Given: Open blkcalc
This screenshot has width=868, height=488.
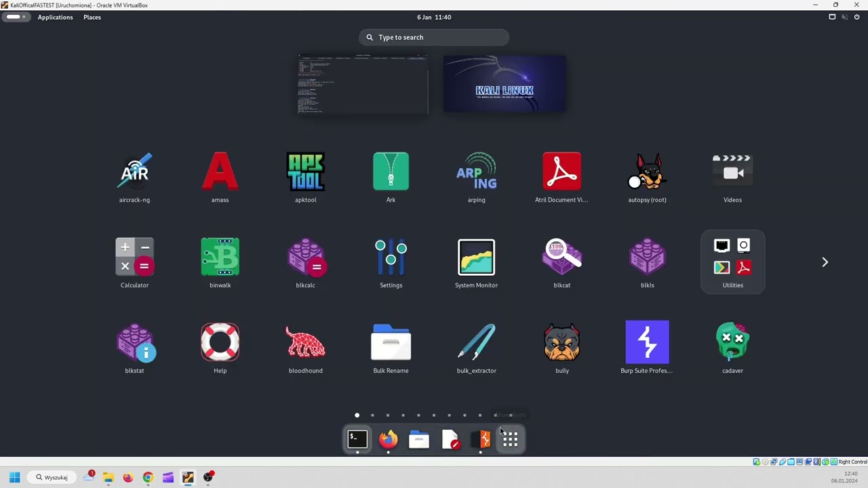Looking at the screenshot, I should click(305, 263).
